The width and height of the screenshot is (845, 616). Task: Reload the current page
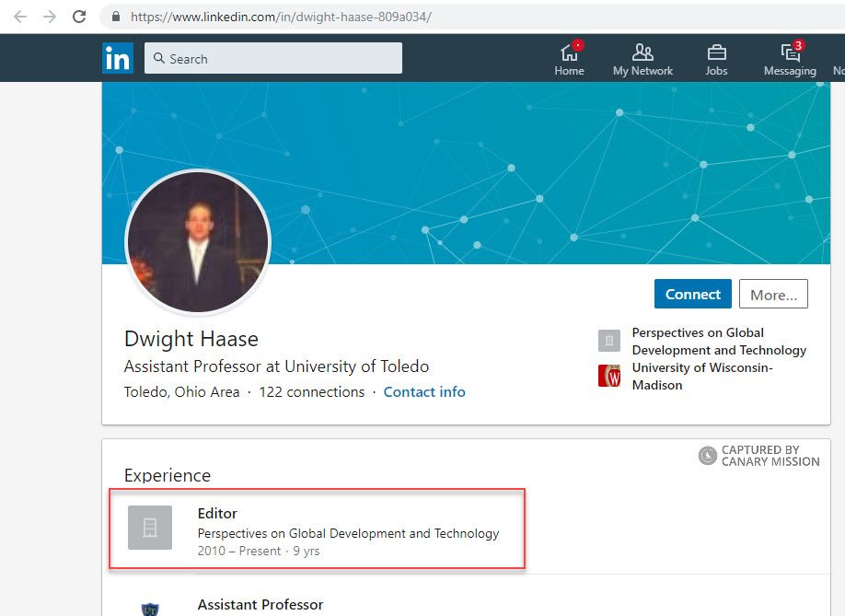click(x=78, y=16)
